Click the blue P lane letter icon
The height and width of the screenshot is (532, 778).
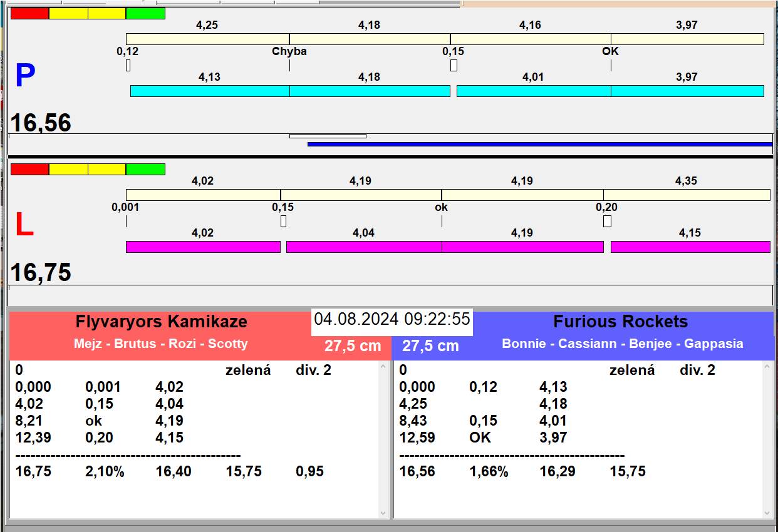click(x=25, y=76)
